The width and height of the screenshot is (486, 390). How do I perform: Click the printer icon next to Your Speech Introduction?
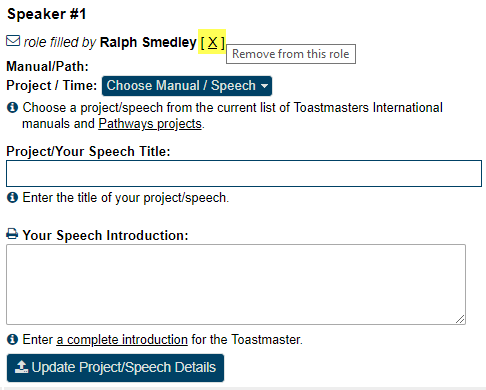(x=12, y=234)
